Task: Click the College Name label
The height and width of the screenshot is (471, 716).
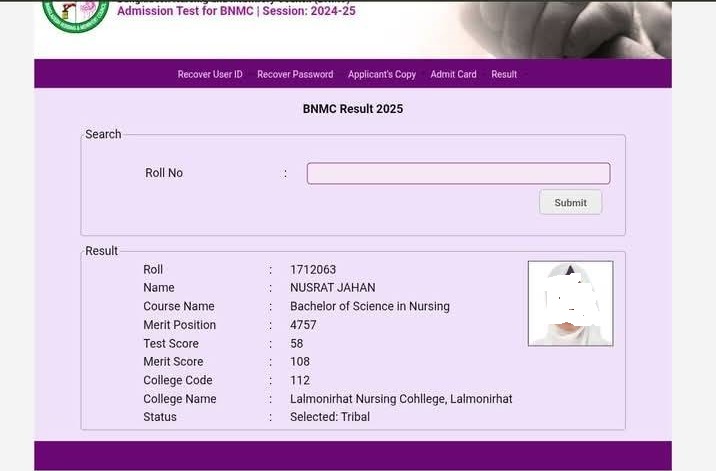Action: pos(180,399)
